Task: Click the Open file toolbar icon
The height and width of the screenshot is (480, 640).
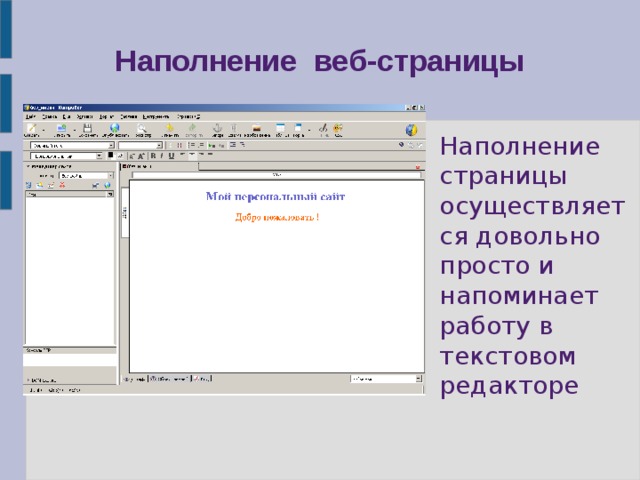Action: tap(61, 129)
